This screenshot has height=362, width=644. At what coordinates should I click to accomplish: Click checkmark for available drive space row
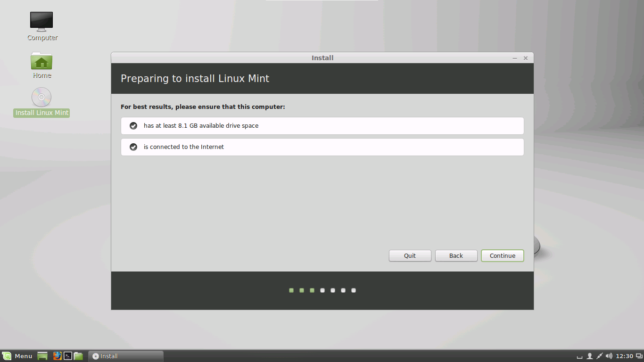point(133,126)
